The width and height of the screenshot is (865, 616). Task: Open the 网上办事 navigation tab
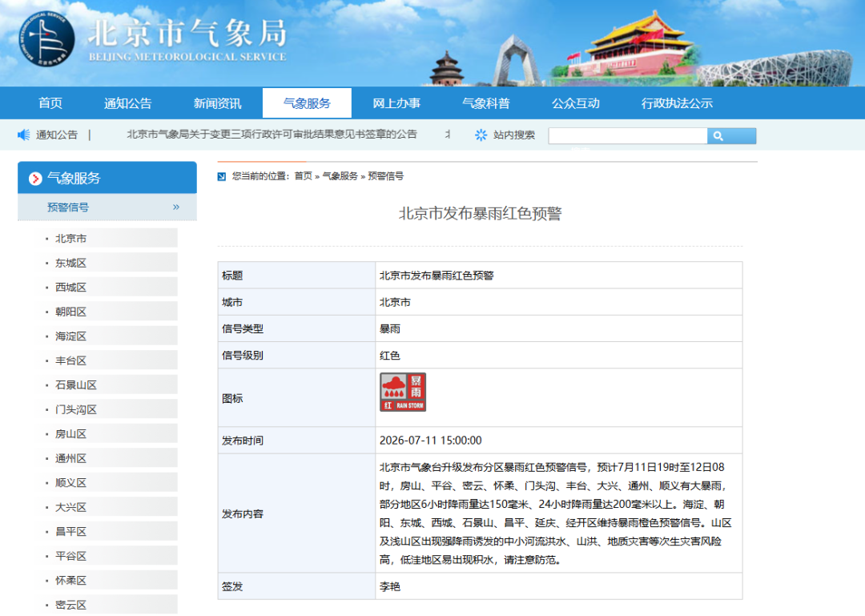point(396,103)
